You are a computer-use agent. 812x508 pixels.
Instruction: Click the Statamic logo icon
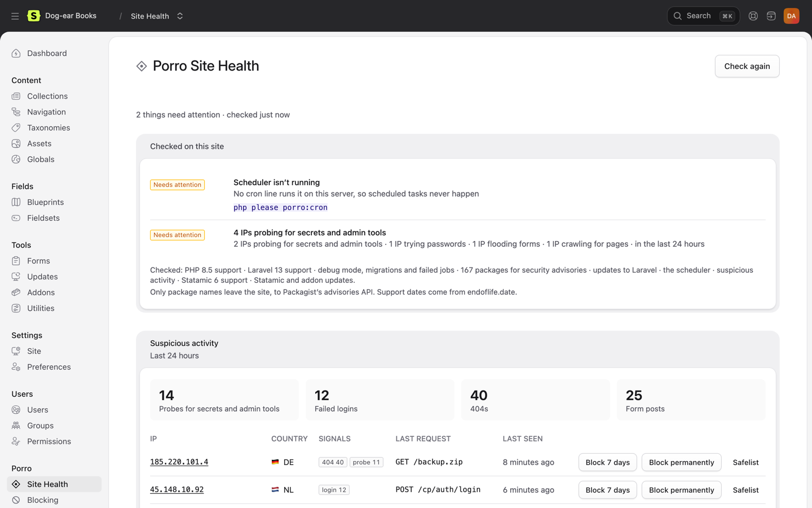click(x=34, y=16)
